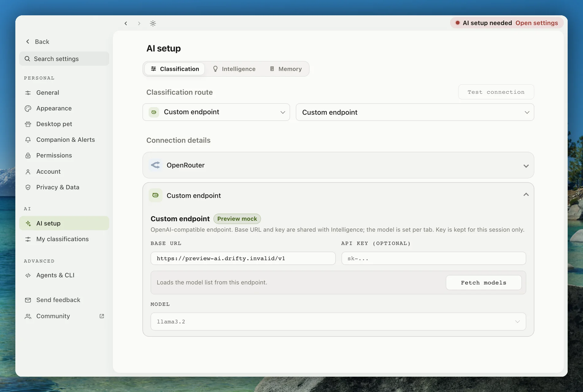Click the API key input field
The height and width of the screenshot is (392, 583).
pos(434,258)
